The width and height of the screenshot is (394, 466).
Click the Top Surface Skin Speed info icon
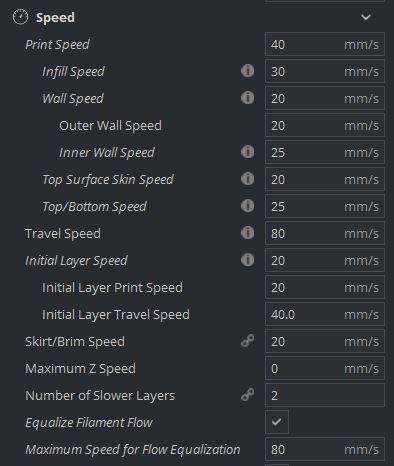coord(247,179)
